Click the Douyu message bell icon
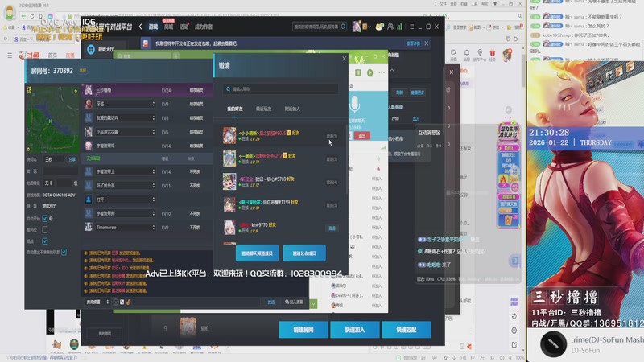 tap(467, 53)
